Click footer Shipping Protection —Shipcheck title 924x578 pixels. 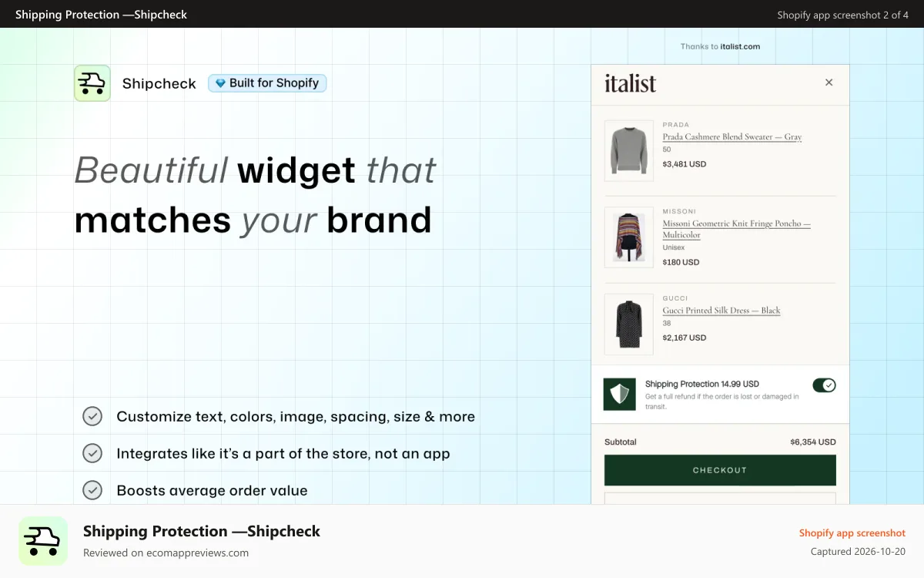[x=202, y=531]
